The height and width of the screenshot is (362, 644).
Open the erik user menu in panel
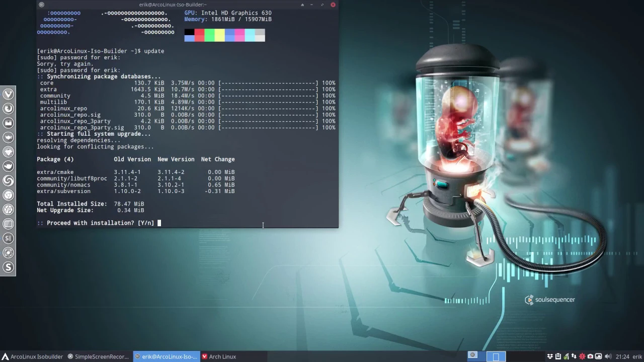pyautogui.click(x=637, y=356)
